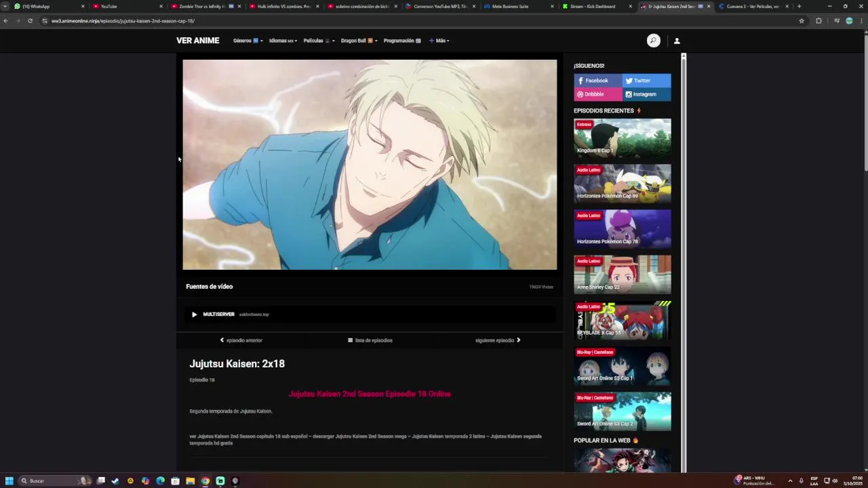868x488 pixels.
Task: Open Steam from the taskbar
Action: (115, 481)
